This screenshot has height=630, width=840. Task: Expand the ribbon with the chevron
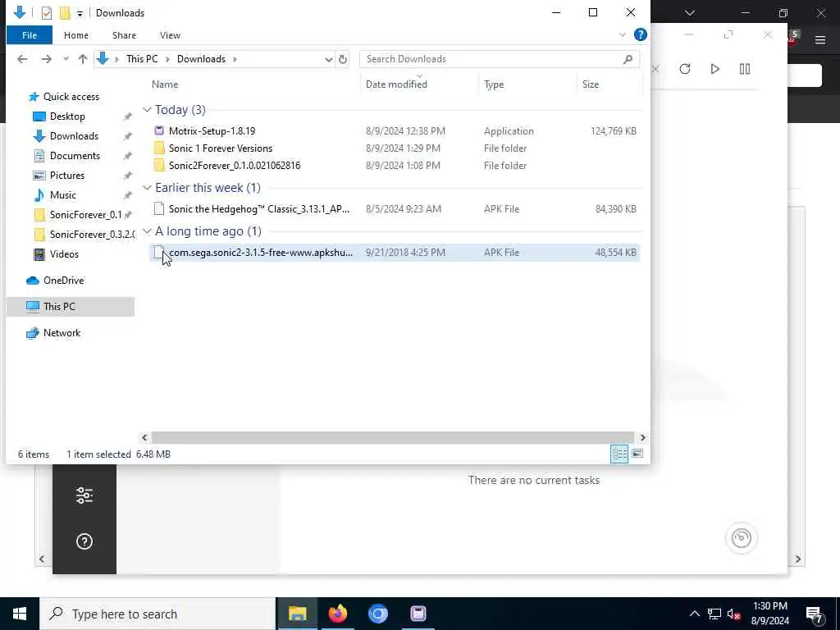[623, 34]
